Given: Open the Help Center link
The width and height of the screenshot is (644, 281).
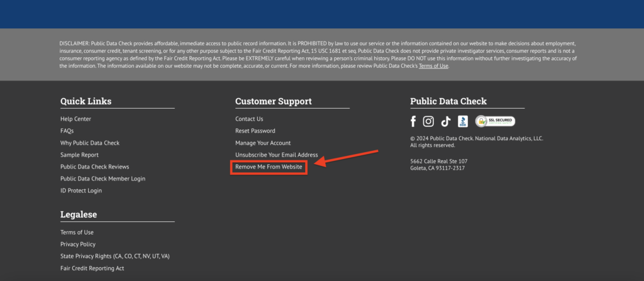Looking at the screenshot, I should coord(75,119).
